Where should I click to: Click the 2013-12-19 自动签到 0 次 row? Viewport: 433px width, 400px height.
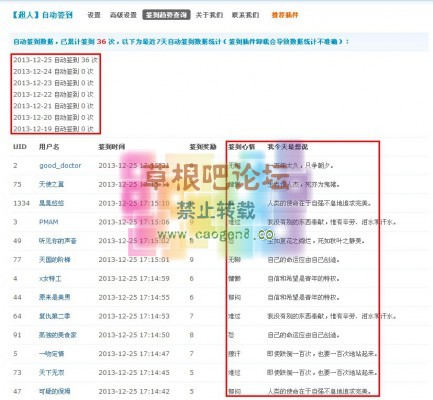click(x=53, y=129)
